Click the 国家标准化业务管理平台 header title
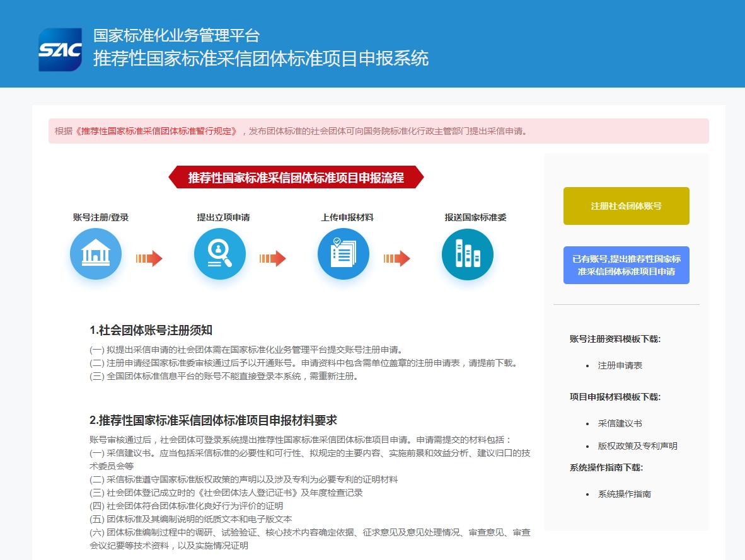The width and height of the screenshot is (745, 560). point(176,36)
